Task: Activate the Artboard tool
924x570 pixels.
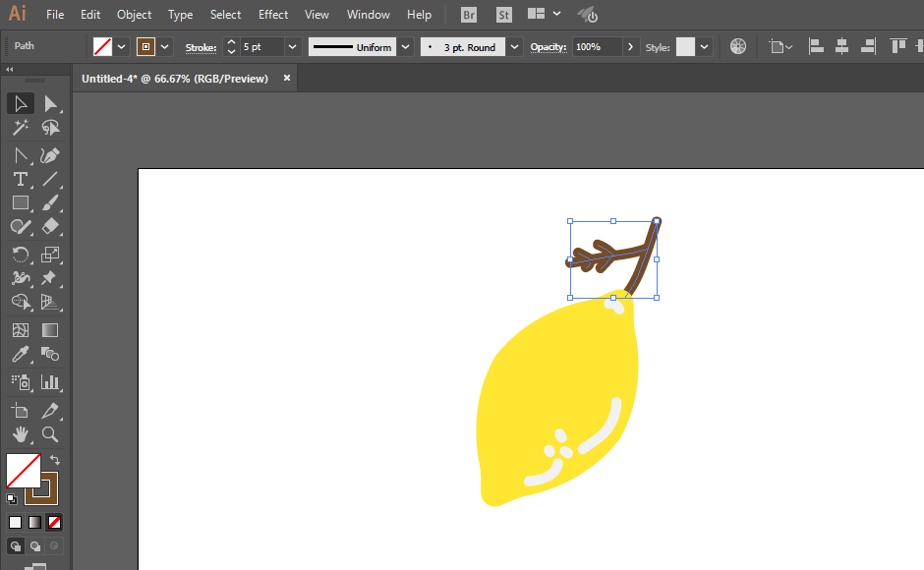Action: pyautogui.click(x=20, y=411)
